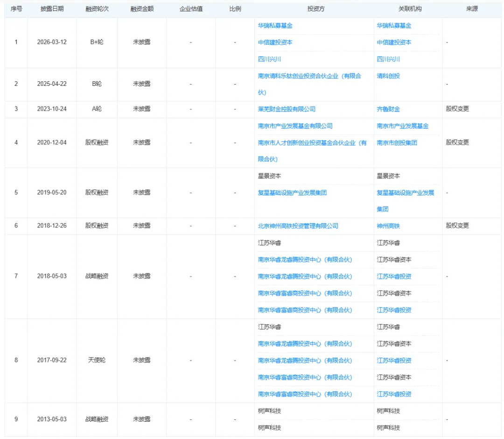Click 未披露 amount in the 2026-03-12 row
The height and width of the screenshot is (439, 504).
(x=142, y=42)
